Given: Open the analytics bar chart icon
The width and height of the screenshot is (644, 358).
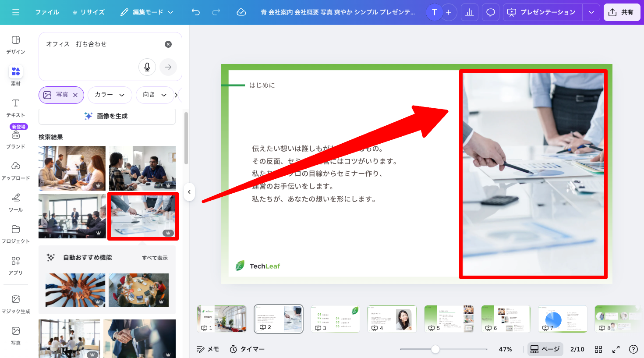Looking at the screenshot, I should pyautogui.click(x=470, y=12).
